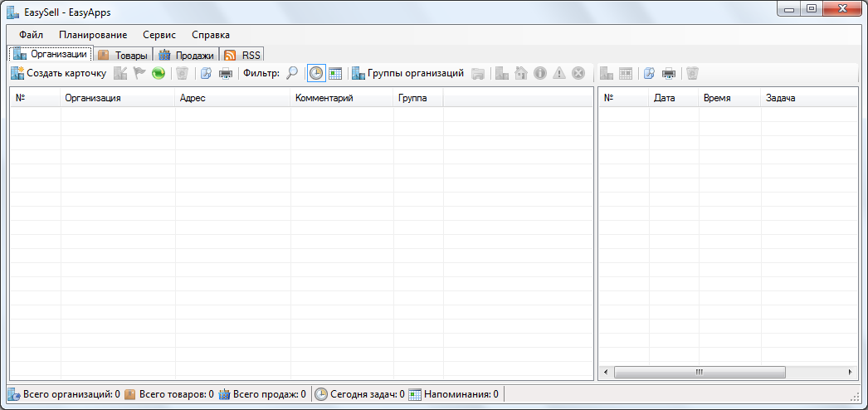Switch to the Продажи tab

tap(187, 56)
